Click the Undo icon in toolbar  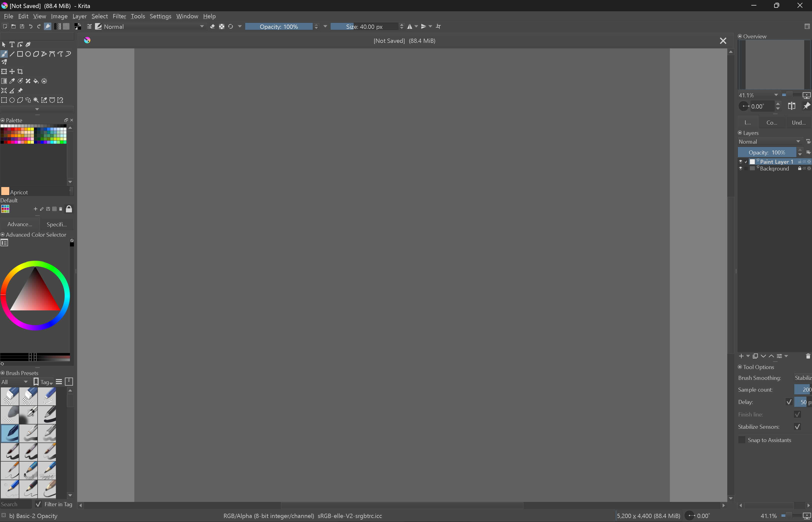tap(31, 26)
